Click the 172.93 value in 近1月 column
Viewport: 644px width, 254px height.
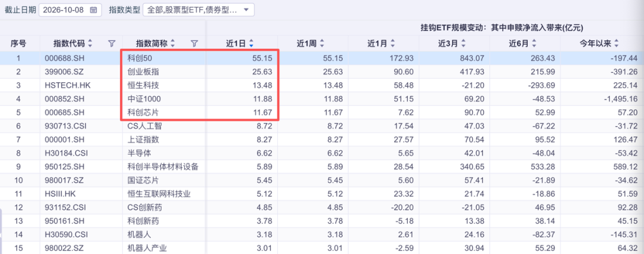[x=402, y=58]
